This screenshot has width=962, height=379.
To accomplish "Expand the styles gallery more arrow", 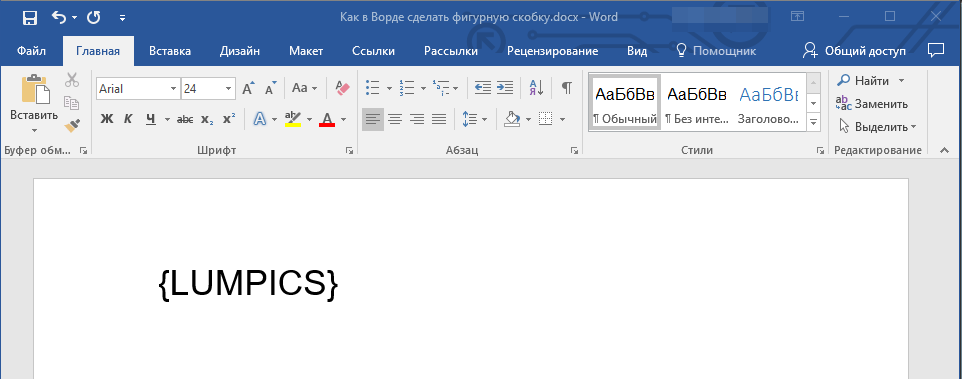I will point(814,123).
